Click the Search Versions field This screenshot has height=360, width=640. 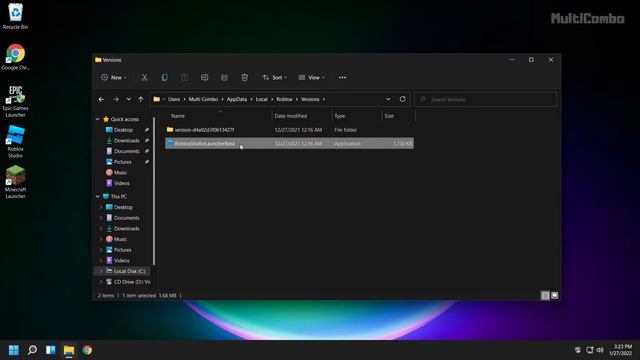[486, 99]
